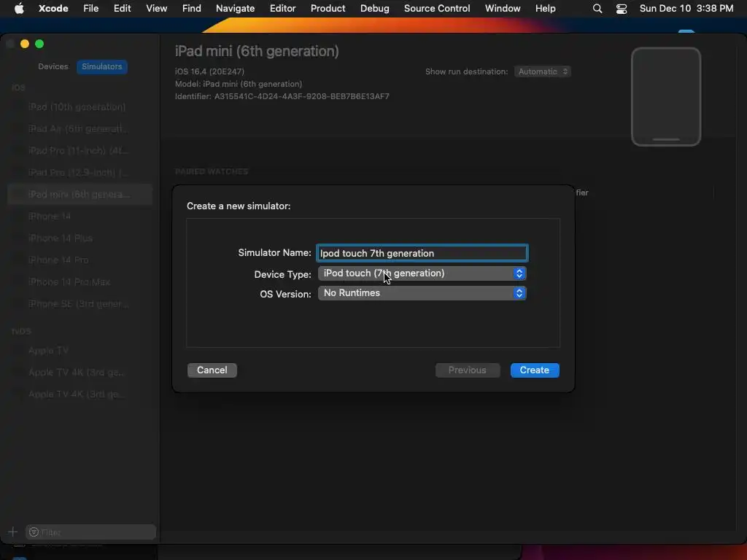Select iPad mini (6th generation) simulator row
This screenshot has width=747, height=560.
pyautogui.click(x=80, y=194)
